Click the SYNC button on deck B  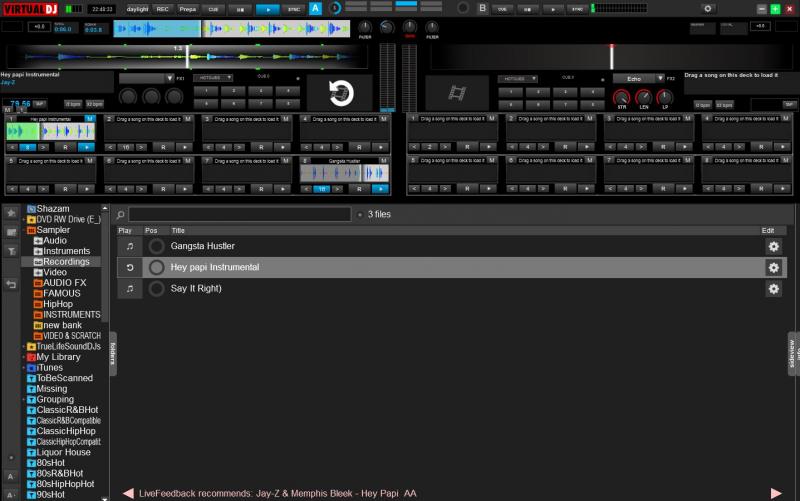577,9
